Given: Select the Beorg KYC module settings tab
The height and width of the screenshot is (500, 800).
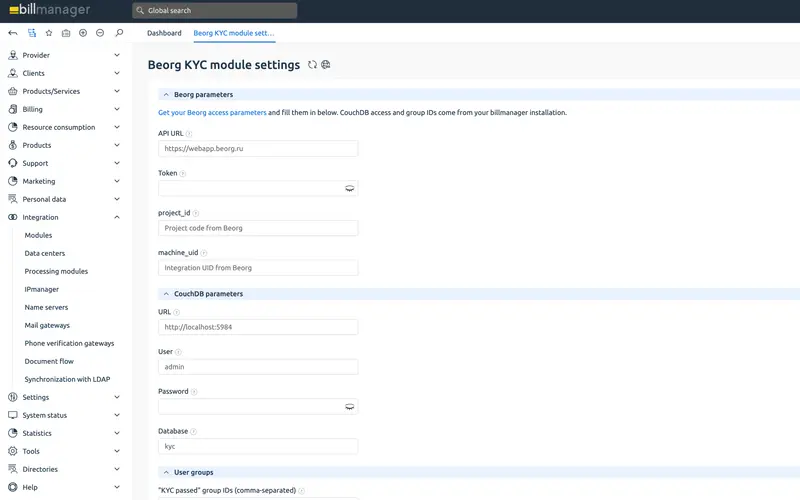Looking at the screenshot, I should (x=234, y=33).
